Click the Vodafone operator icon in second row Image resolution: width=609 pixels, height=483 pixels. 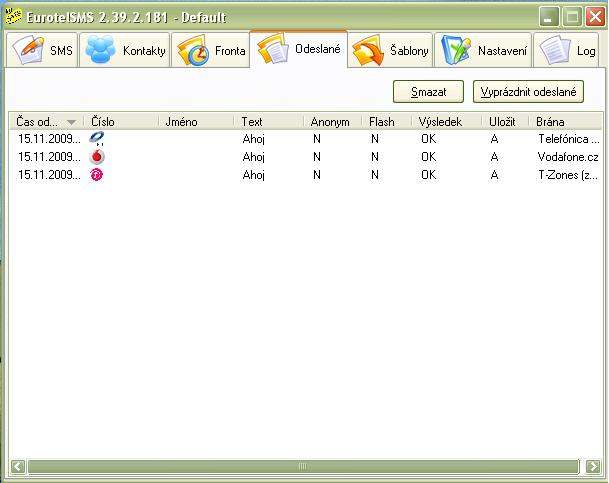[x=97, y=156]
